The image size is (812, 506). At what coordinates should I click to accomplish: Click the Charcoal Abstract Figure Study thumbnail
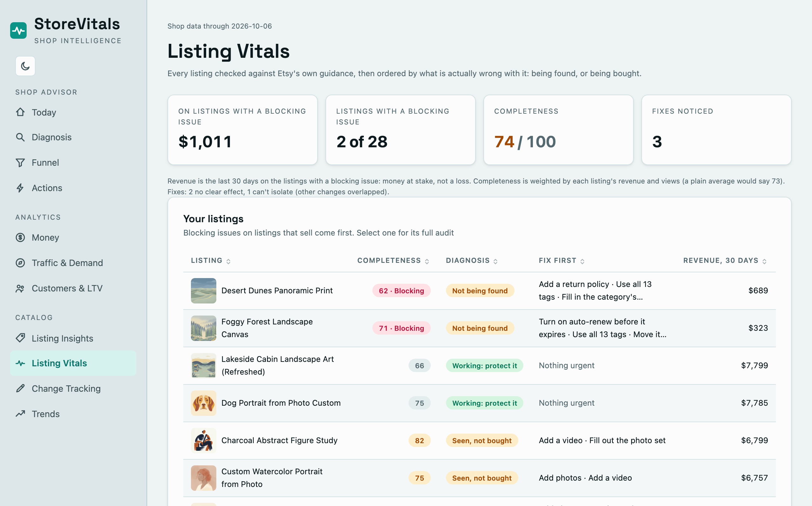click(204, 440)
